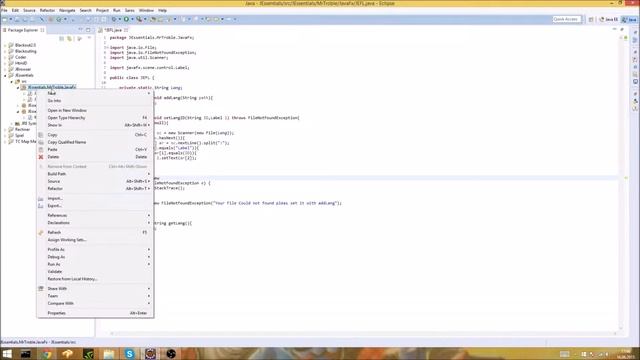Switch to the Java EE perspective
Viewport: 640px width, 360px height.
pos(609,19)
